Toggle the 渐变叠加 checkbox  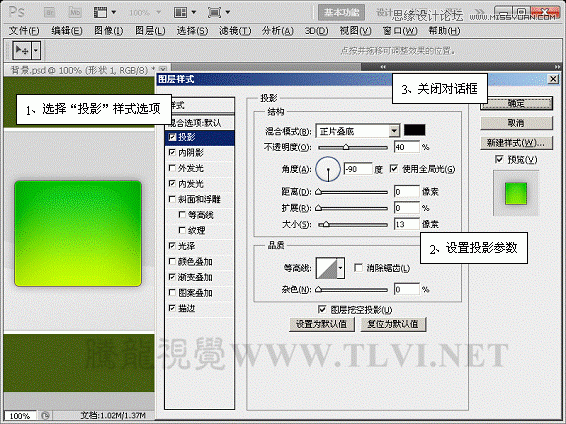pyautogui.click(x=172, y=277)
